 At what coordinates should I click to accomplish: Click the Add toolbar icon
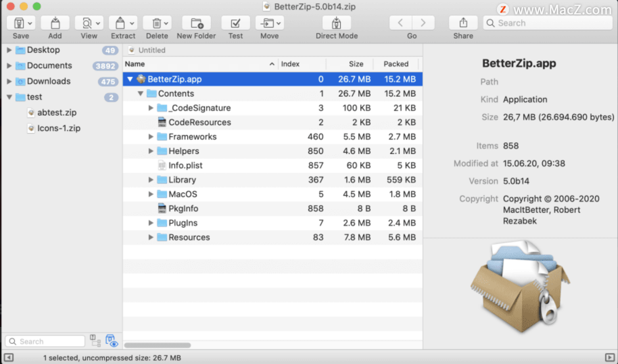tap(55, 23)
